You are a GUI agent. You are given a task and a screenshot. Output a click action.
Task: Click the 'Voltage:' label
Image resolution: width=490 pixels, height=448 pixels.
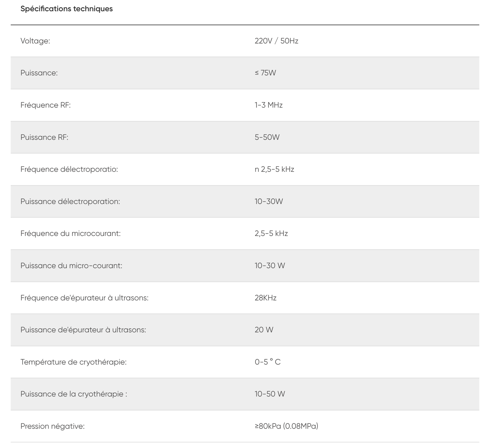(35, 41)
